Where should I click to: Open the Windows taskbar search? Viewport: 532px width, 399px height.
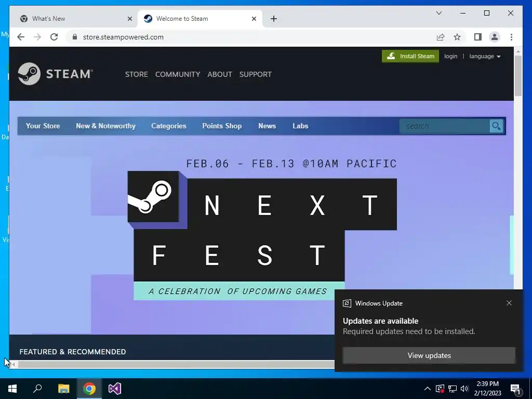[37, 389]
